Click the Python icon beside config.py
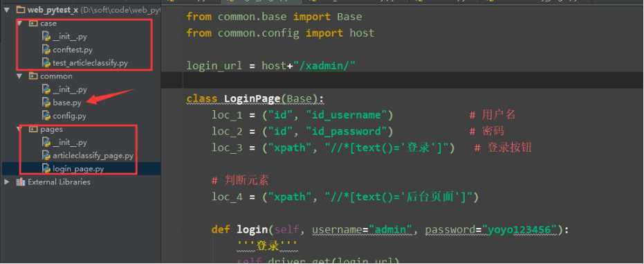Image resolution: width=644 pixels, height=264 pixels. point(46,116)
